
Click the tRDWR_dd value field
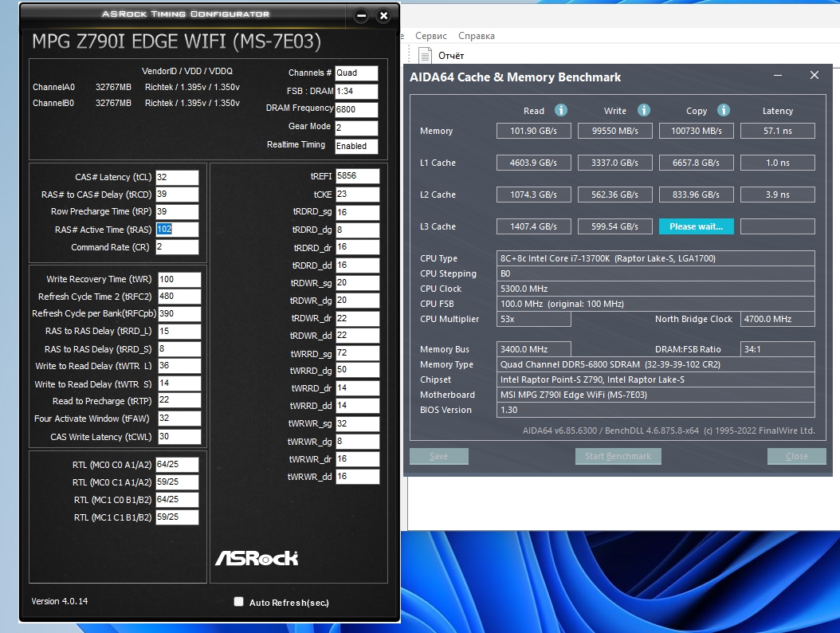coord(358,336)
